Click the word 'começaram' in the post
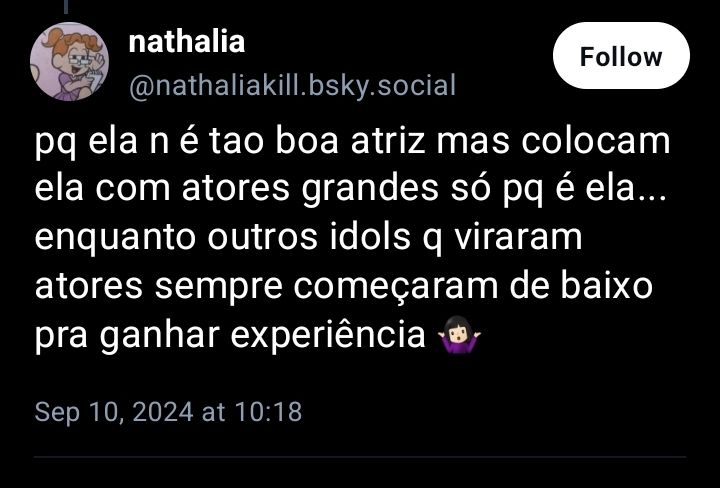Screen dimensions: 720x488 tap(395, 288)
